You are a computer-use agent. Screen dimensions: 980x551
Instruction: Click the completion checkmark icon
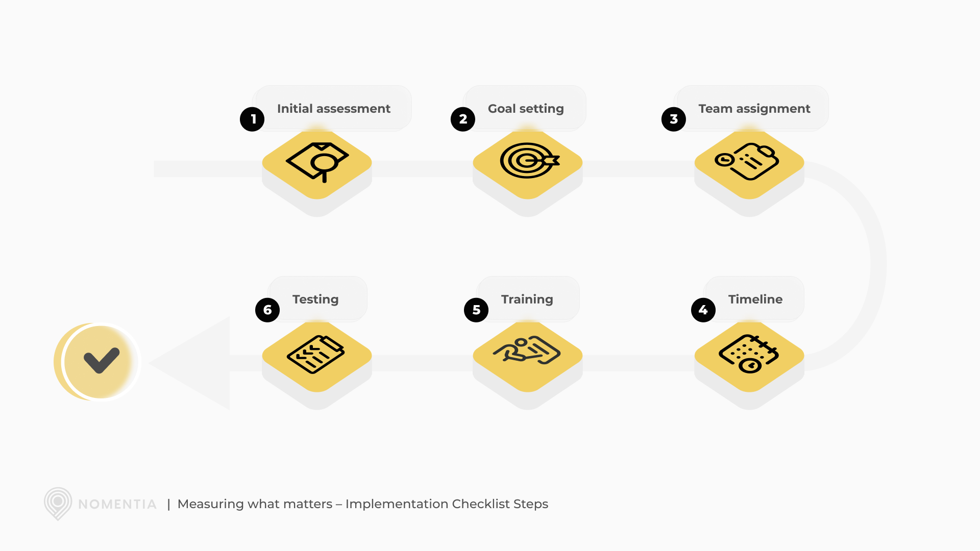(x=96, y=361)
